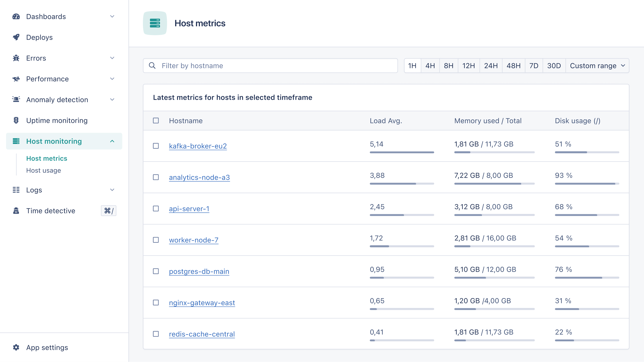Collapse the Host monitoring section

click(112, 141)
